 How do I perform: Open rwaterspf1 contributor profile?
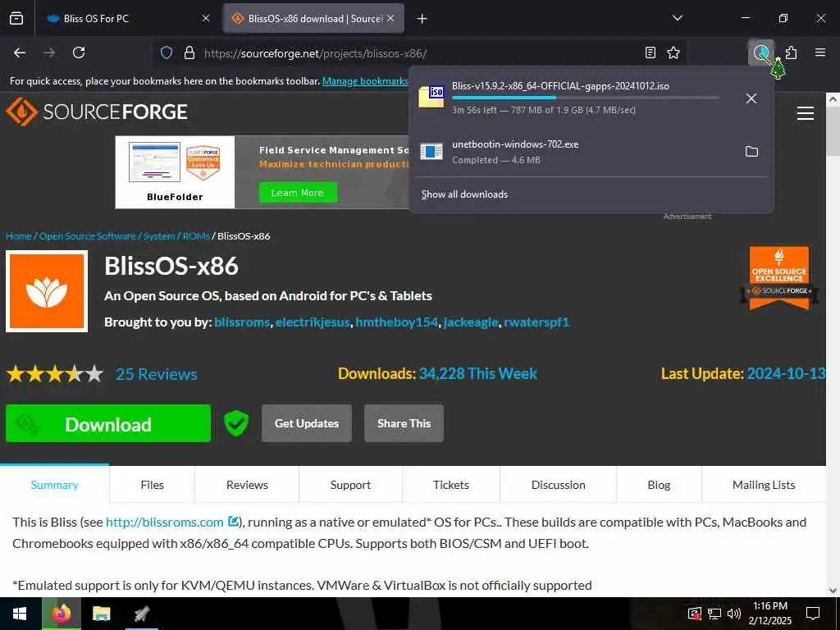click(536, 322)
